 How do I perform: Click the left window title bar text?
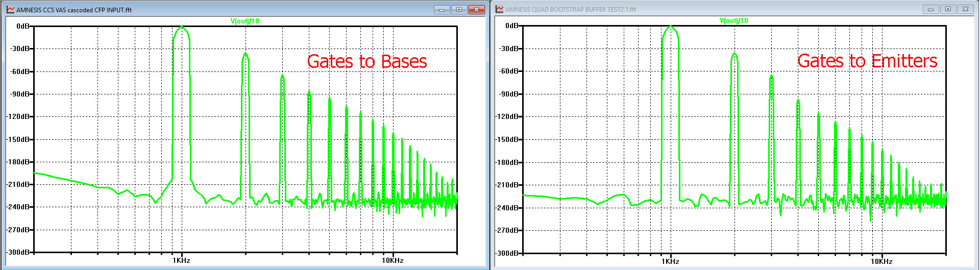[74, 10]
